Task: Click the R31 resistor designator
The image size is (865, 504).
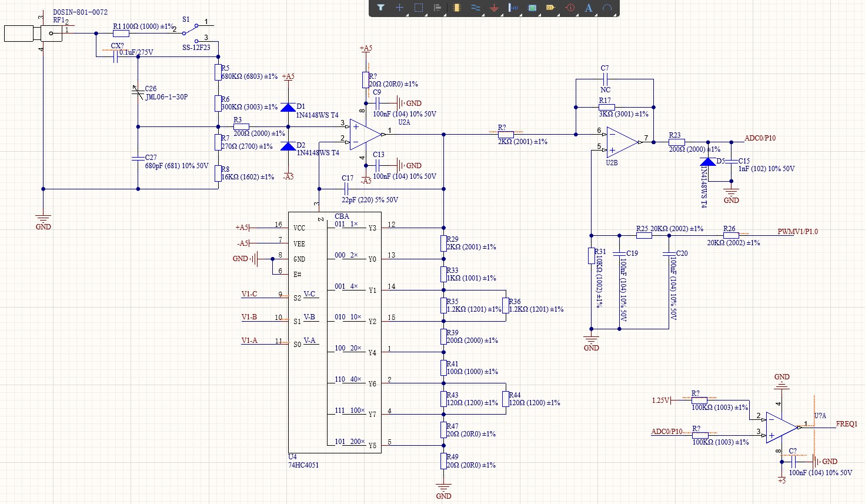Action: click(600, 252)
